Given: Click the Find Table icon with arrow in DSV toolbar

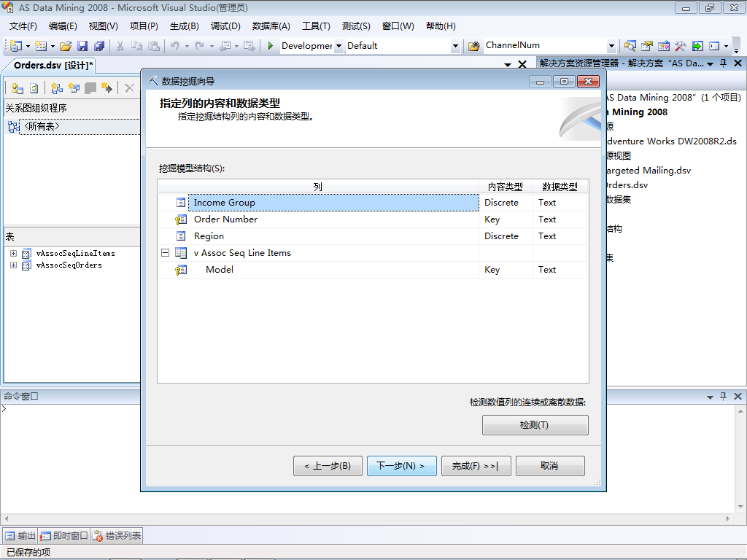Looking at the screenshot, I should pyautogui.click(x=107, y=88).
